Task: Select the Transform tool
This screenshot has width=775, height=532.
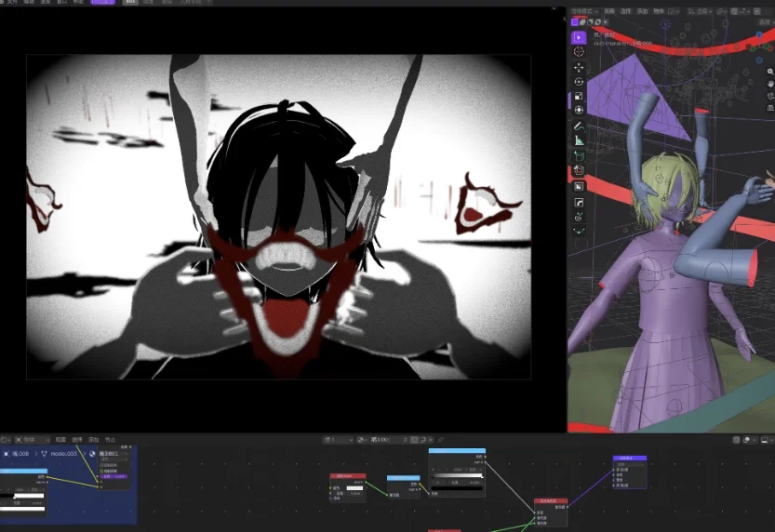Action: click(x=579, y=110)
